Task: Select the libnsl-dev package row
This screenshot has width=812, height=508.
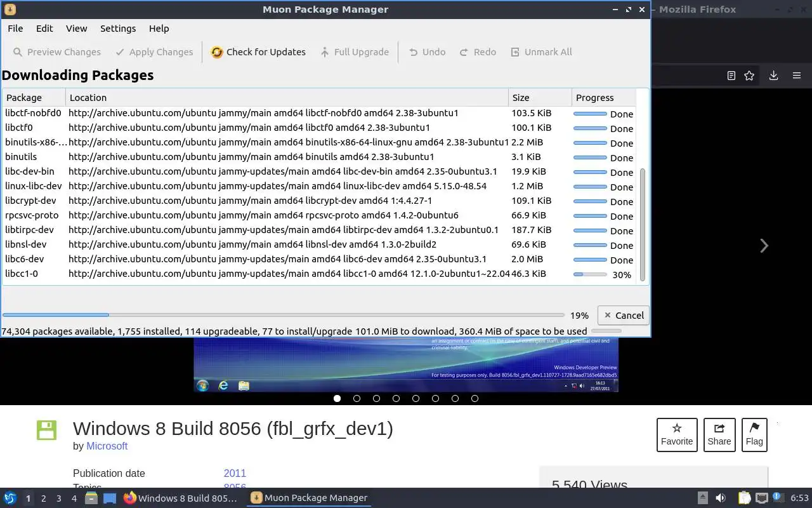Action: pyautogui.click(x=319, y=245)
